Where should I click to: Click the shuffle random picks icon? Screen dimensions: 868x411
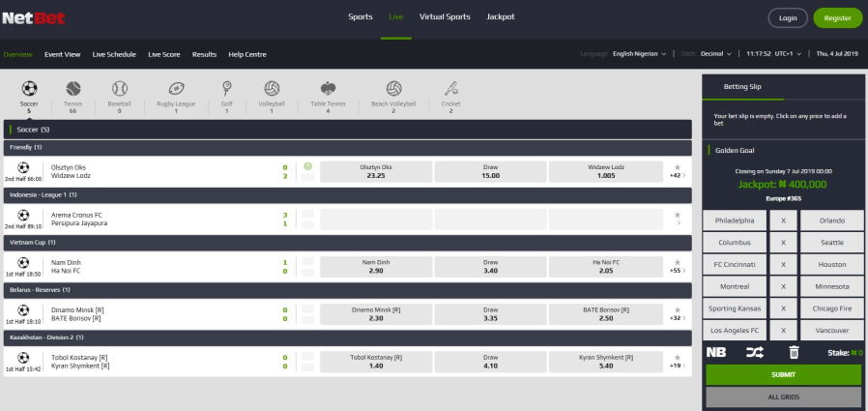755,353
